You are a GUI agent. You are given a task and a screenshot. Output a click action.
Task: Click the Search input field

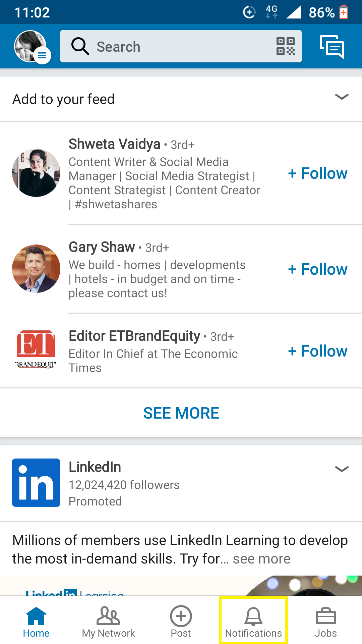coord(181,47)
